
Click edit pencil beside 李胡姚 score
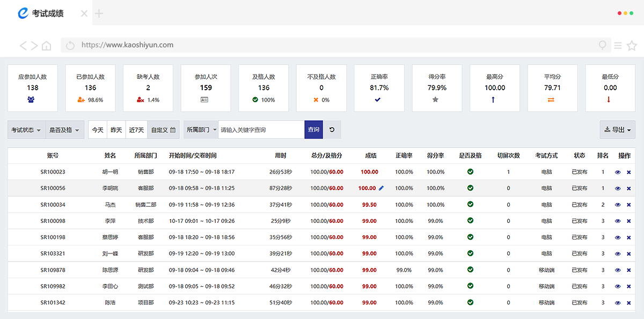(382, 188)
